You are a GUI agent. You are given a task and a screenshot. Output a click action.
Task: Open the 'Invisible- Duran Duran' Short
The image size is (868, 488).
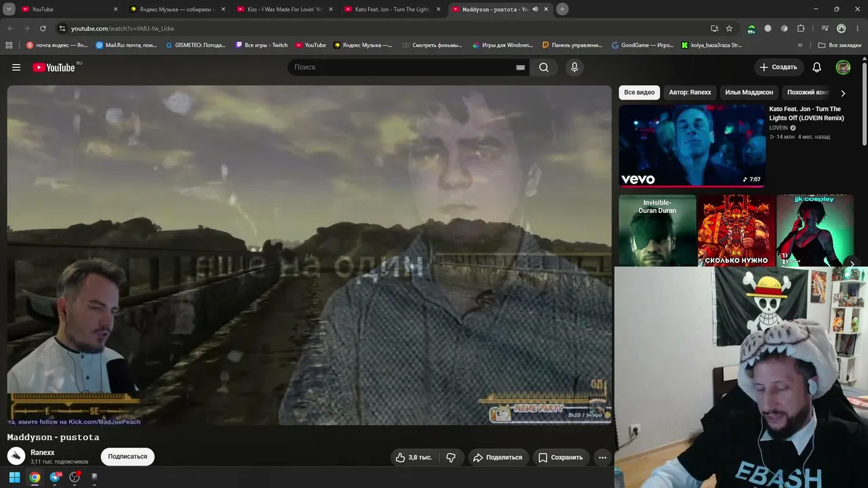point(658,230)
